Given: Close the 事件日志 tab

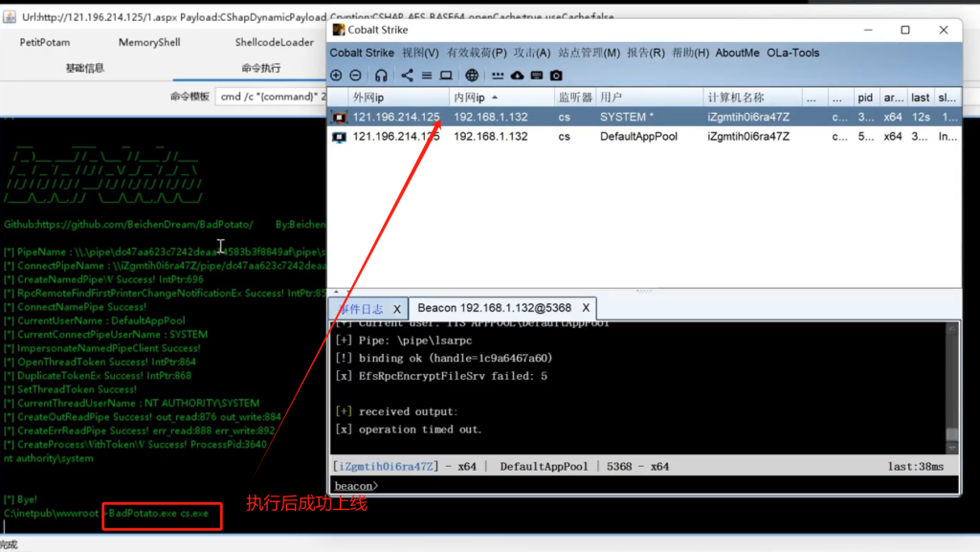Looking at the screenshot, I should [397, 309].
